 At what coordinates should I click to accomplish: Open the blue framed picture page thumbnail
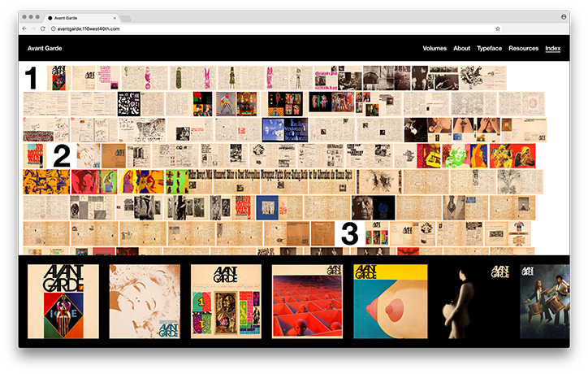pyautogui.click(x=279, y=207)
